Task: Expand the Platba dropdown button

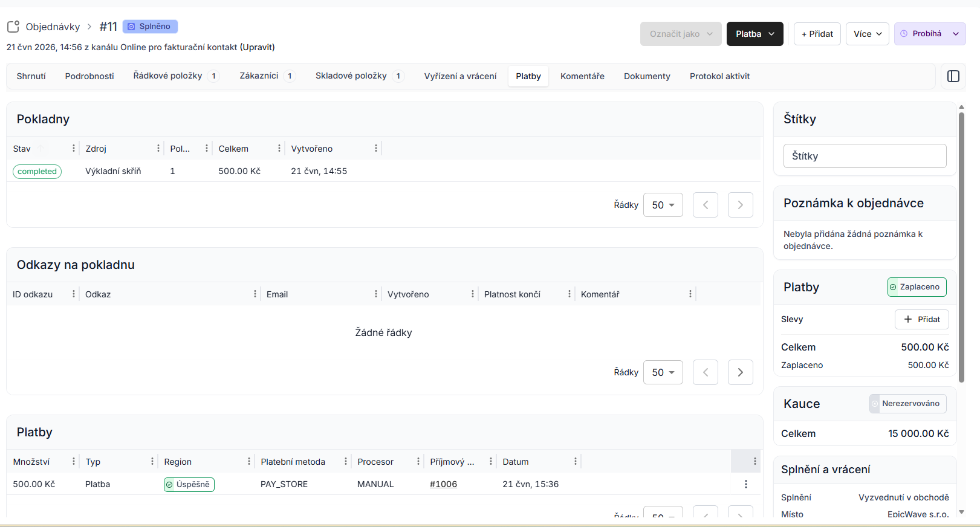Action: [x=755, y=34]
